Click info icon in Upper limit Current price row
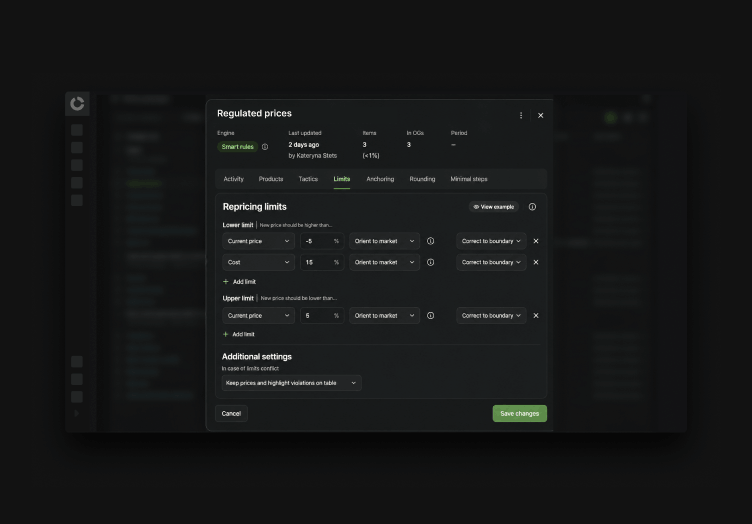The height and width of the screenshot is (524, 752). tap(431, 315)
